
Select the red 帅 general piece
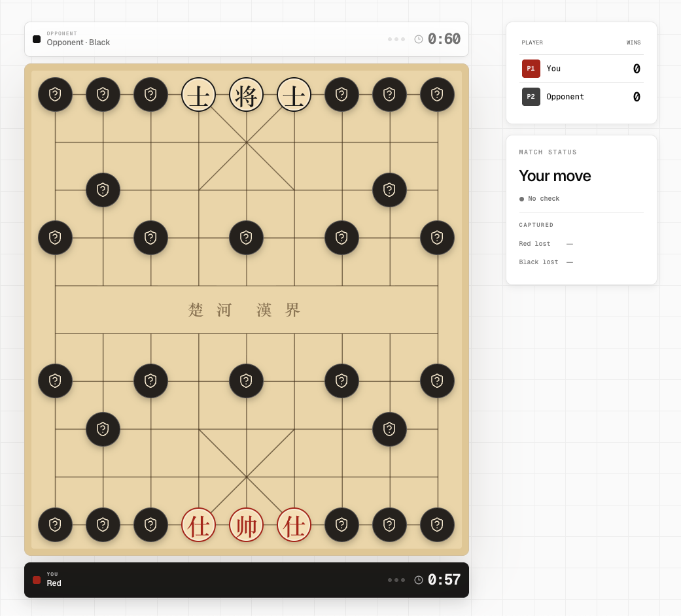point(246,525)
